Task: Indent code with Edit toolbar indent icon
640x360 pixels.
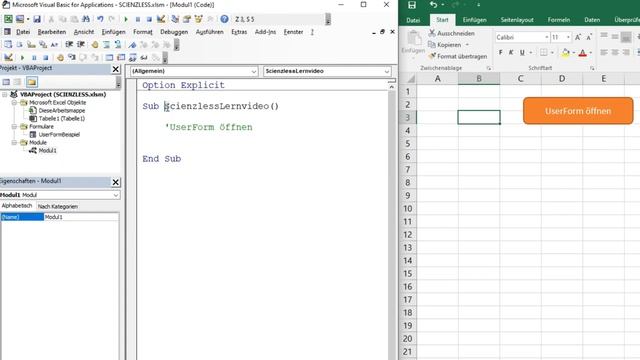Action: pos(69,44)
